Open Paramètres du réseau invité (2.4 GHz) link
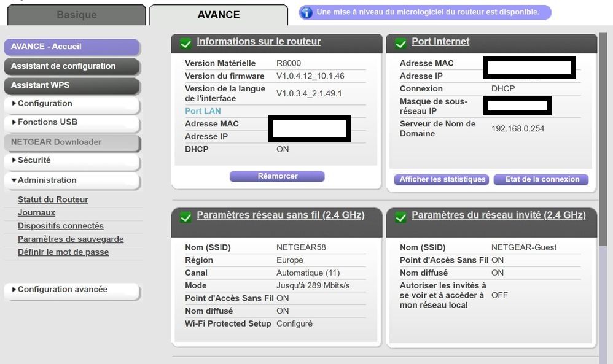 tap(499, 215)
